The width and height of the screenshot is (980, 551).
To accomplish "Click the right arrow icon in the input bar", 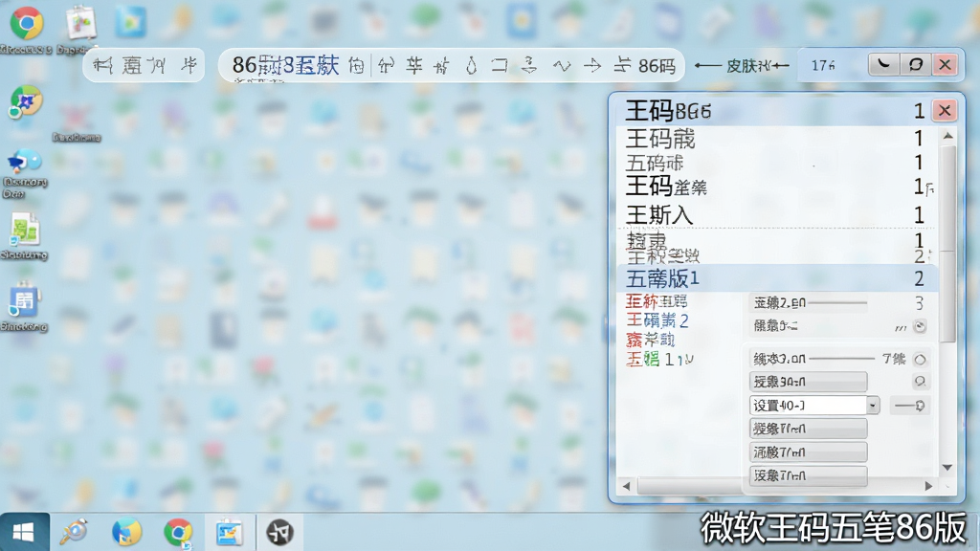I will click(x=591, y=65).
